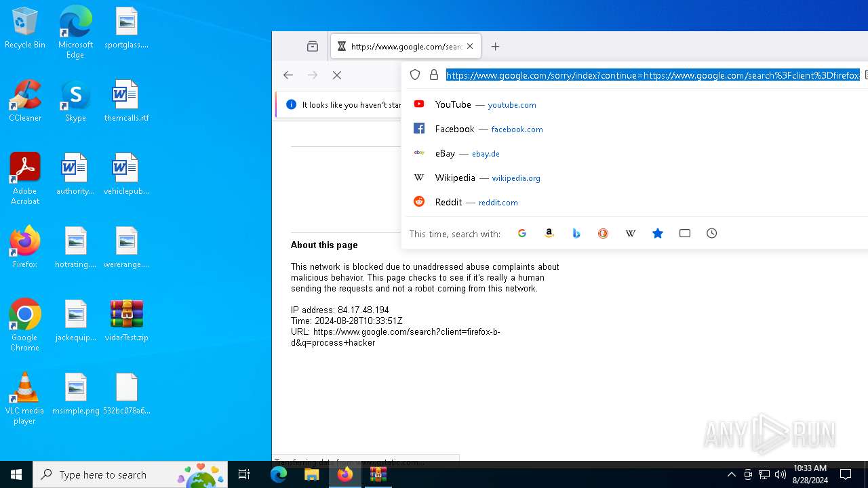Launch Microsoft Edge desktop shortcut
868x488 pixels.
coord(75,33)
